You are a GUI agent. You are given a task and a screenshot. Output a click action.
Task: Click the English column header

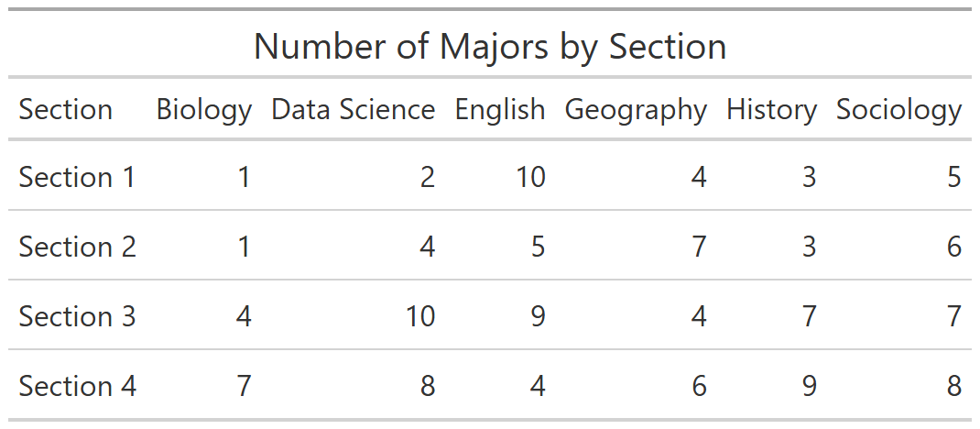(x=500, y=110)
